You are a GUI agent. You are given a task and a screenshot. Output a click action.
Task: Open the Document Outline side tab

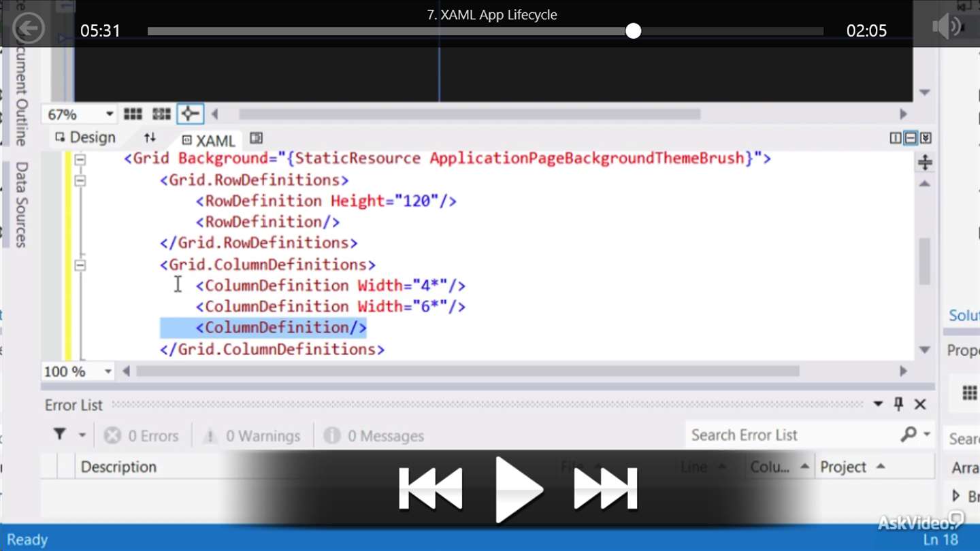(21, 97)
